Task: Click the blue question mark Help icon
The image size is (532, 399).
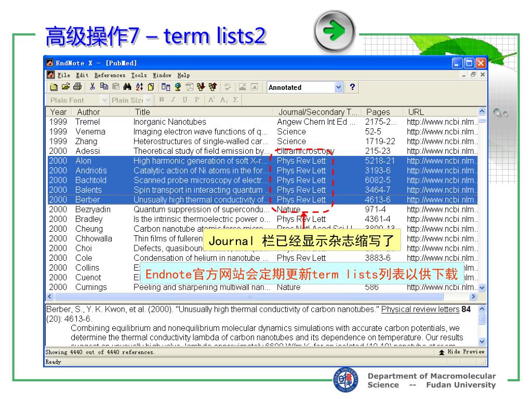Action: (352, 87)
